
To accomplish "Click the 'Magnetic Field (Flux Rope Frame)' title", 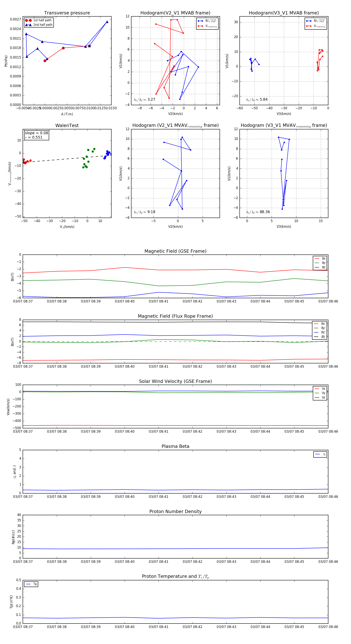I will tap(175, 316).
